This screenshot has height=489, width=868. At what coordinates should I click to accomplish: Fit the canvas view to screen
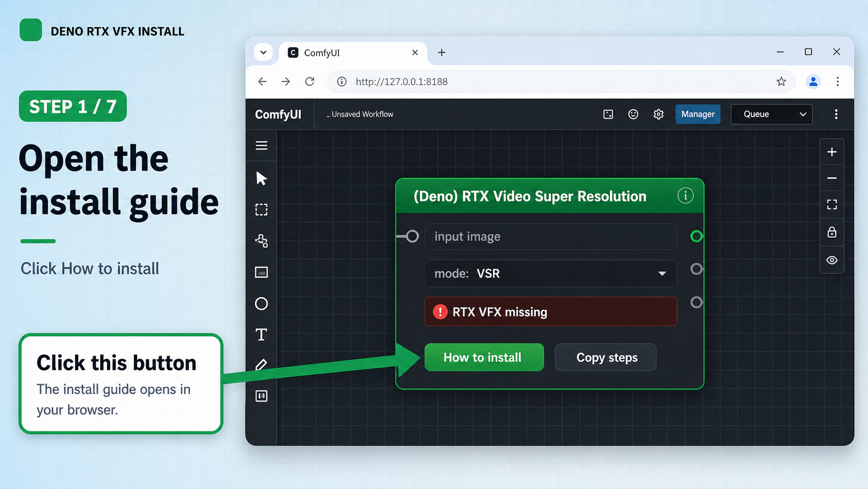tap(832, 205)
